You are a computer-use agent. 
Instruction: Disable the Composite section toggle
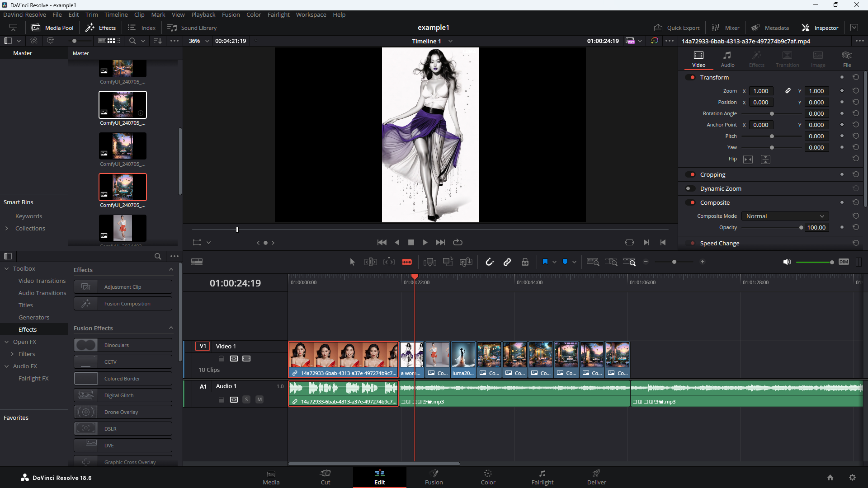[x=690, y=202]
